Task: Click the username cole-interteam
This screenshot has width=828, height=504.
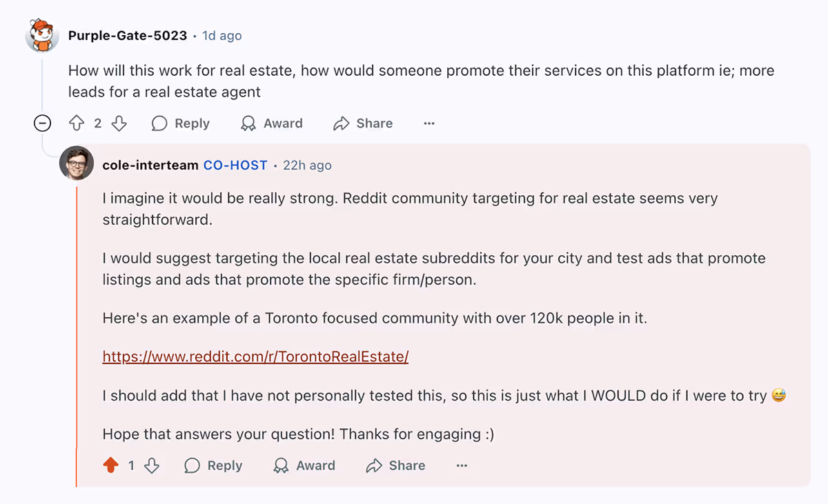Action: 150,165
